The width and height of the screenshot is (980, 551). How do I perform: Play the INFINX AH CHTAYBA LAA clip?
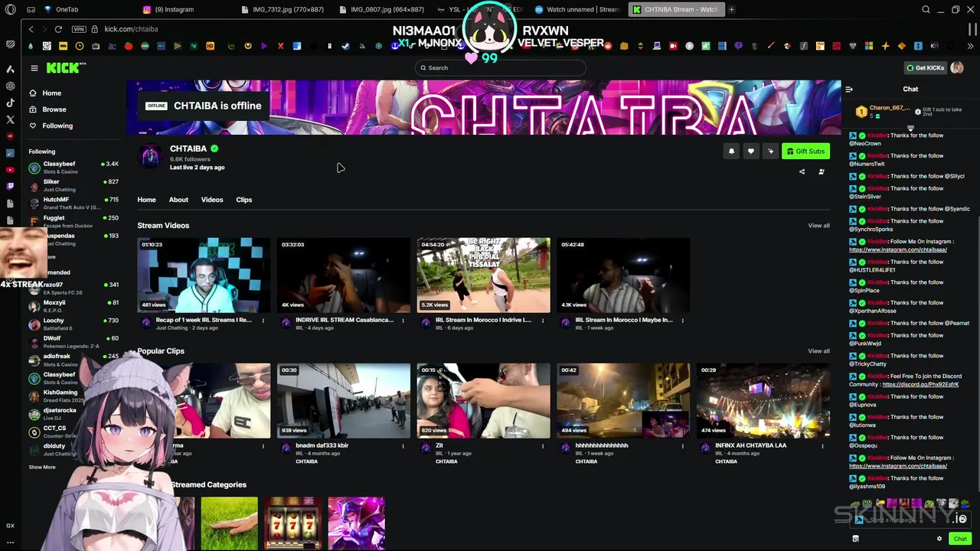763,401
